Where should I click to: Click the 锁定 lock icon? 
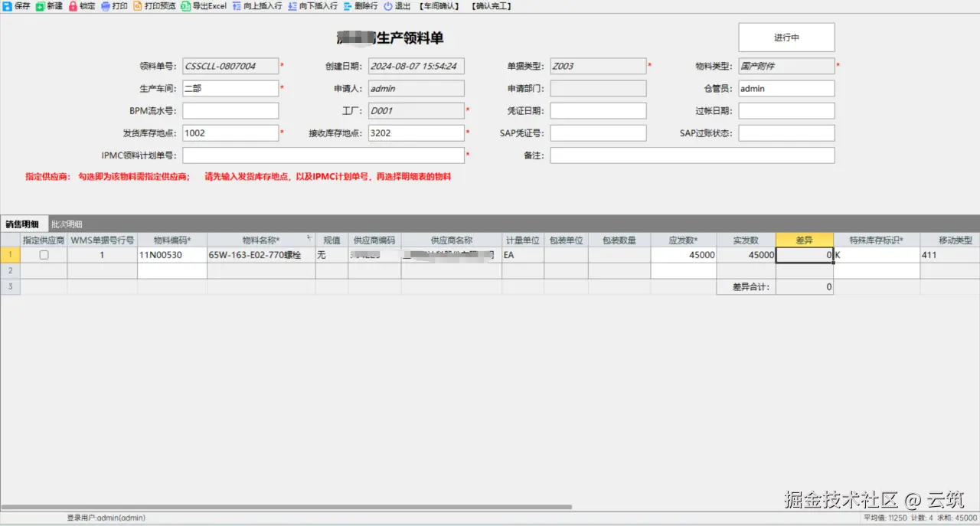pyautogui.click(x=73, y=6)
